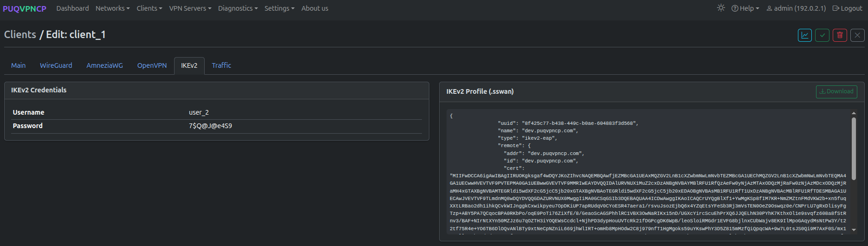Click the Clients breadcrumb link

(20, 34)
